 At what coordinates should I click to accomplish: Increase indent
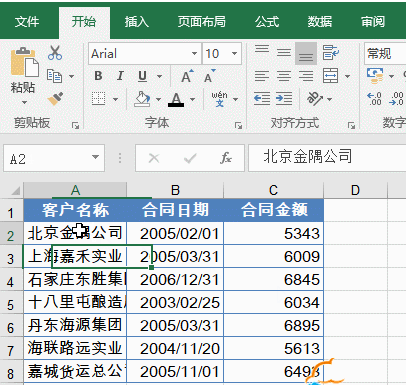click(284, 99)
